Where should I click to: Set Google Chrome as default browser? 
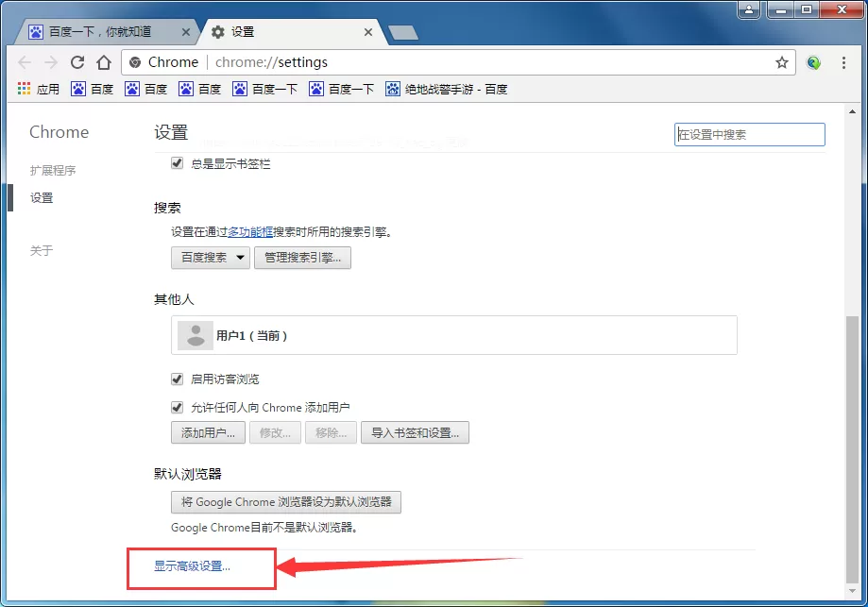(286, 502)
